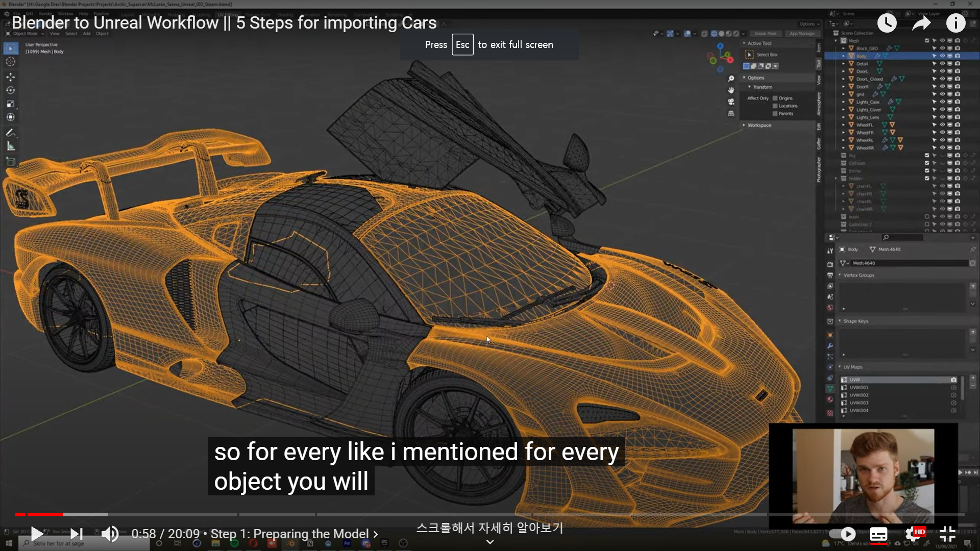Open YouTube Watch Later clock icon
The width and height of the screenshot is (980, 551).
(887, 23)
